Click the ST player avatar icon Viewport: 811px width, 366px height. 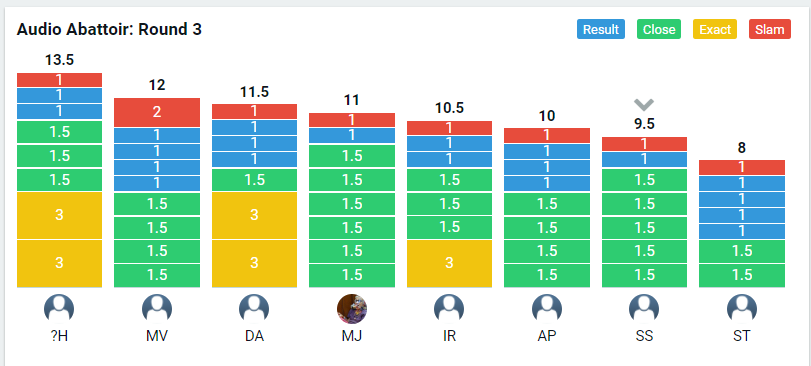(742, 309)
